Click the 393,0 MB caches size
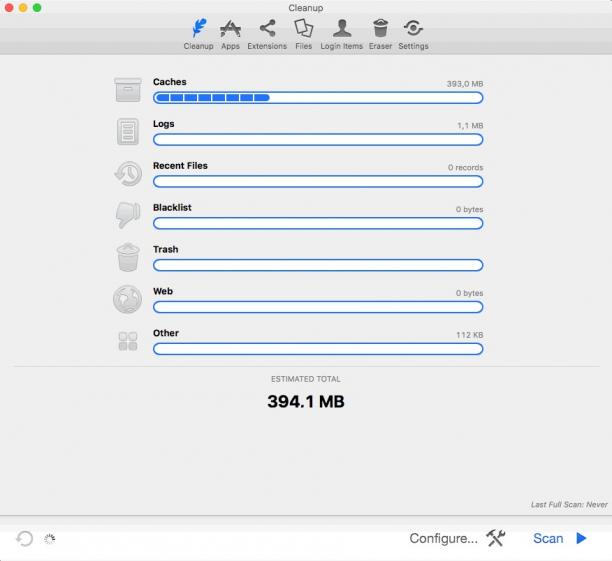Screen dimensions: 612x561 [465, 84]
